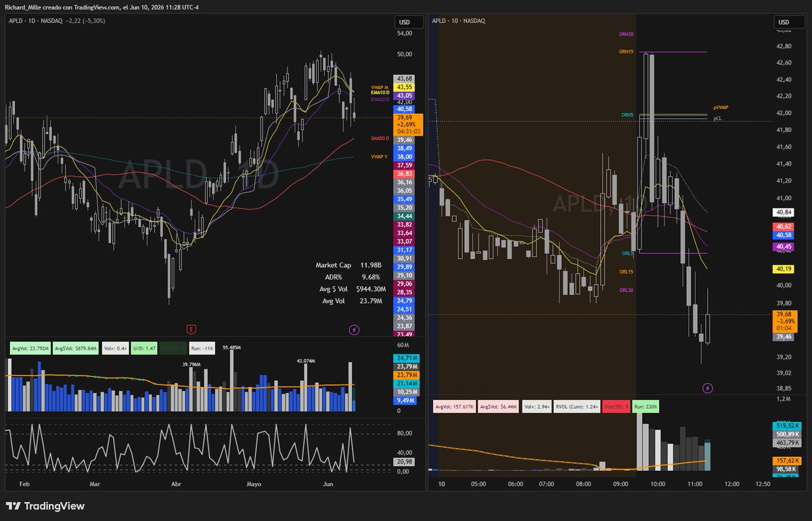Click the ORH30 level label
The height and width of the screenshot is (521, 812).
tap(626, 34)
